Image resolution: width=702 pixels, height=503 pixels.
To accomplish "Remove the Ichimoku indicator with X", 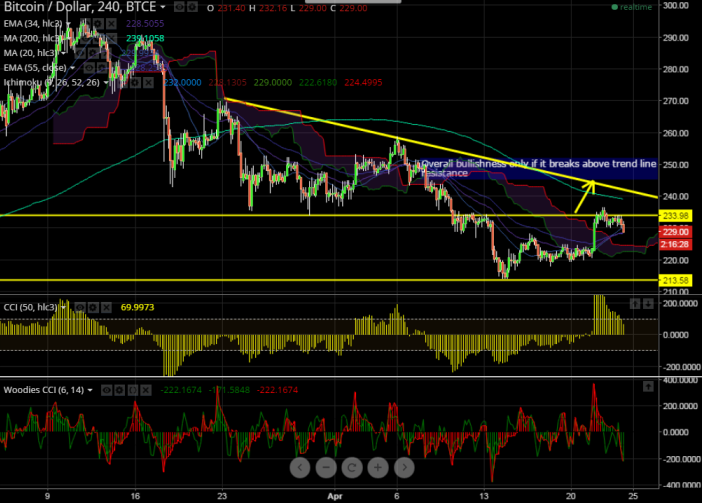I will (148, 82).
